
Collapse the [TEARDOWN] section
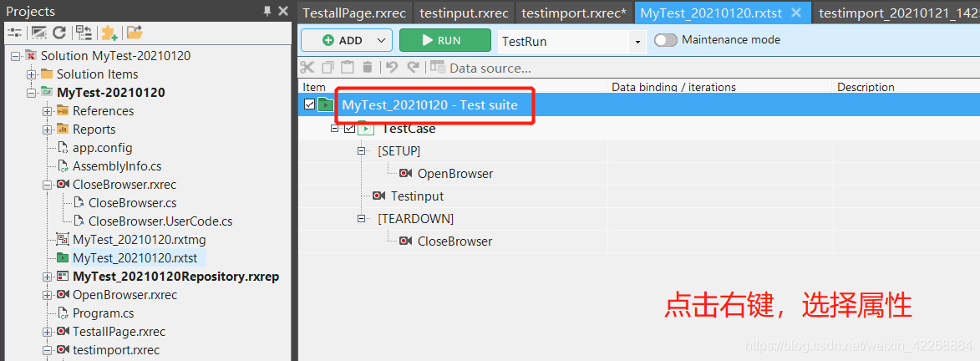[x=361, y=218]
